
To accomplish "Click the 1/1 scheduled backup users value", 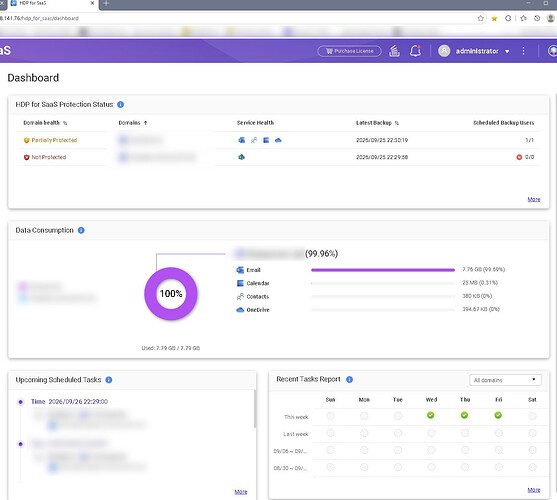I will coord(529,140).
